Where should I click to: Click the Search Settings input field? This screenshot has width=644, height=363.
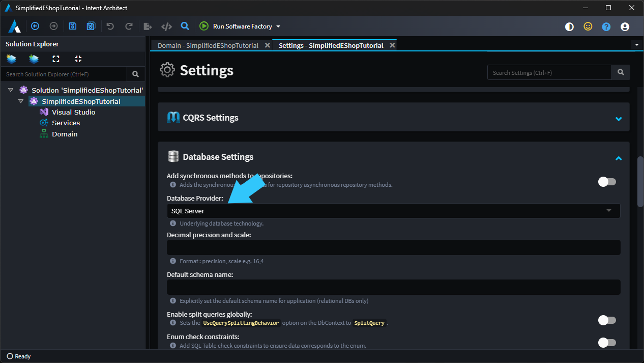point(549,72)
